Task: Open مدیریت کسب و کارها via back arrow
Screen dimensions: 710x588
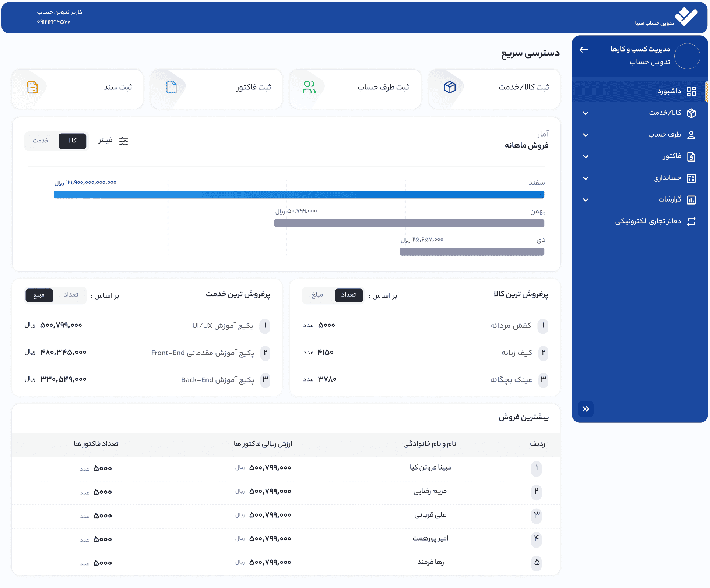Action: [x=583, y=50]
